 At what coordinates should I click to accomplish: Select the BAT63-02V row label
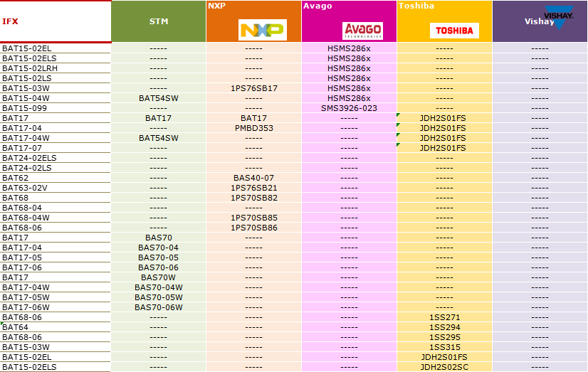coord(25,188)
